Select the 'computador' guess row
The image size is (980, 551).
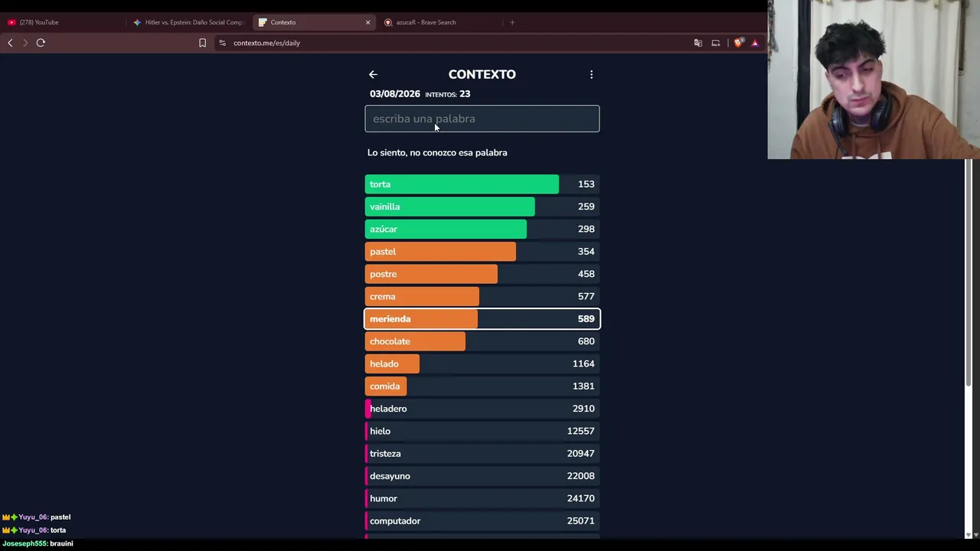[482, 520]
